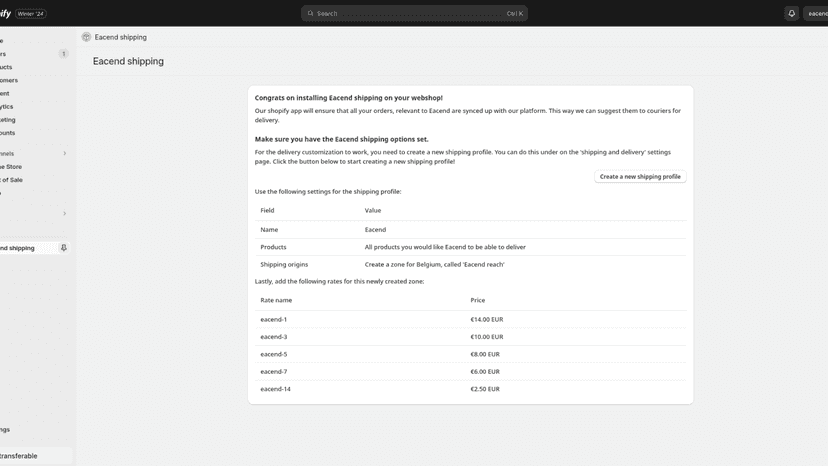This screenshot has height=466, width=828.
Task: Open Point of Sale channel
Action: (33, 180)
